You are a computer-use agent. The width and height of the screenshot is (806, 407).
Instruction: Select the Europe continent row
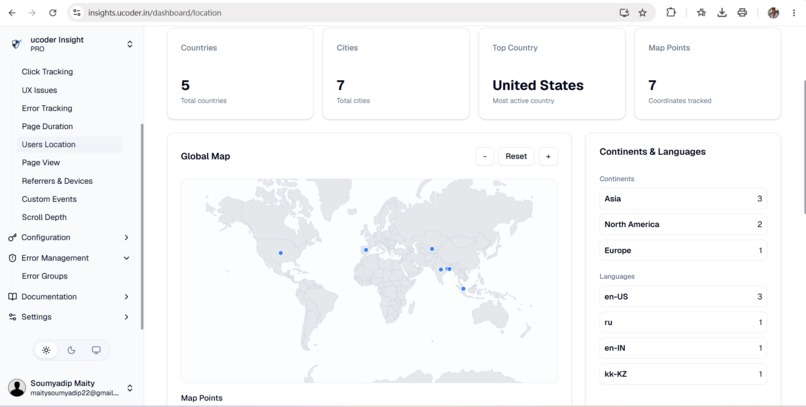click(683, 250)
